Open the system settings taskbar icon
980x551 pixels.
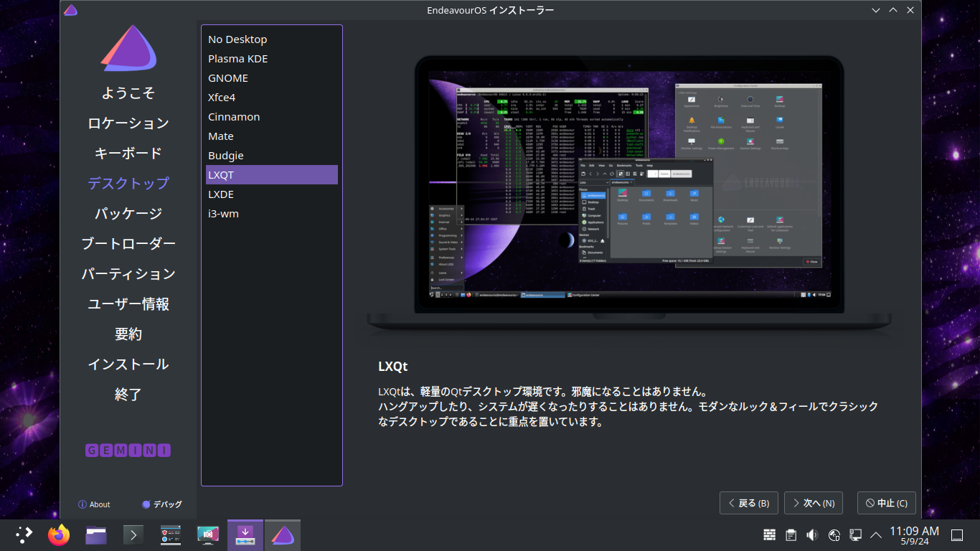[x=171, y=534]
